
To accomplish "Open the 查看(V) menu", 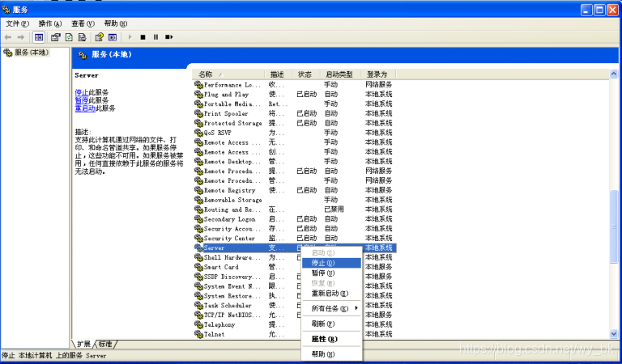I will pyautogui.click(x=83, y=23).
